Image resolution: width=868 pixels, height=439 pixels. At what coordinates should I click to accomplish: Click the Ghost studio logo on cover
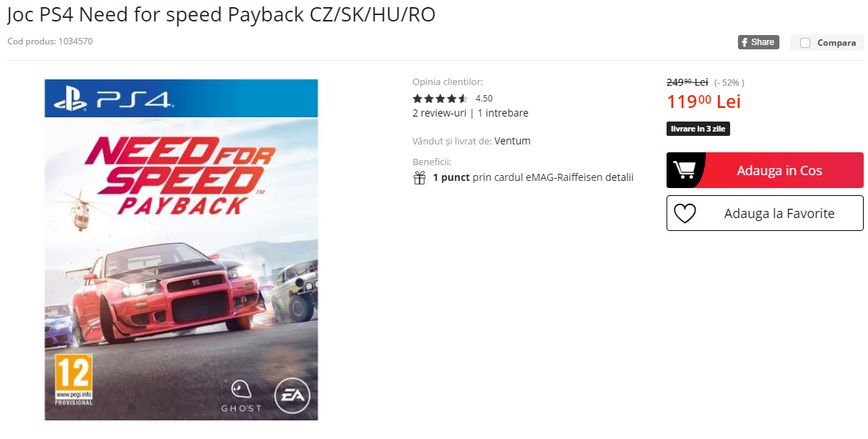point(241,395)
